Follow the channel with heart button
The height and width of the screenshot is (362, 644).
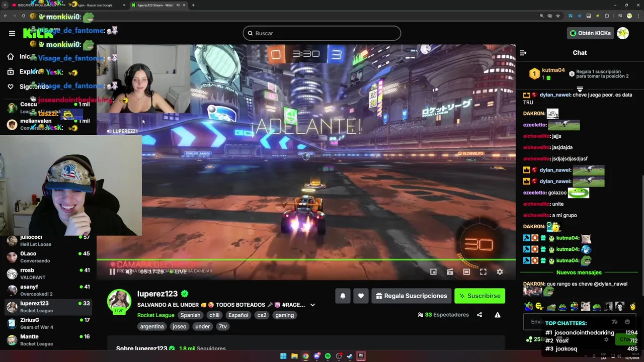[361, 296]
